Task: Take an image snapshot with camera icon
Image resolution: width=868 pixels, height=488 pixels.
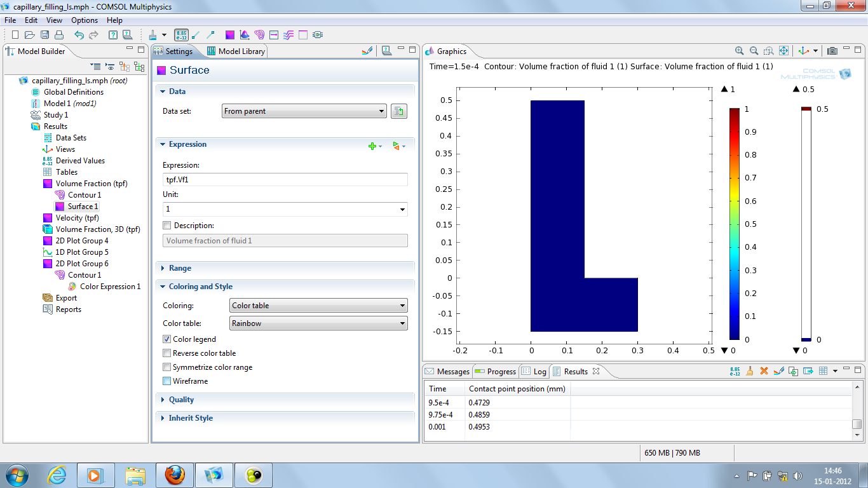Action: tap(832, 51)
